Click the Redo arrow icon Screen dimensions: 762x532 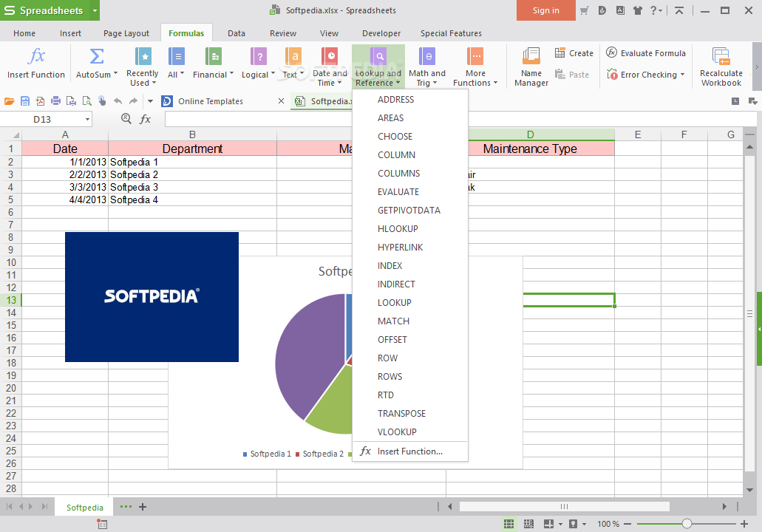coord(134,101)
